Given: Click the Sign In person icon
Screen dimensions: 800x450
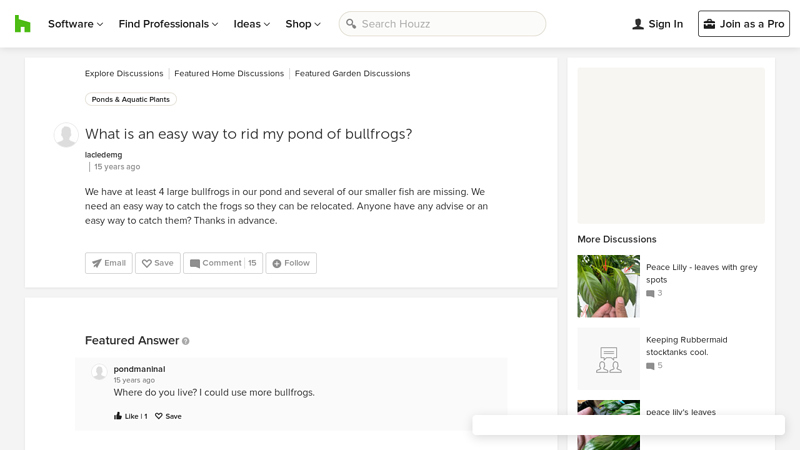Looking at the screenshot, I should click(x=638, y=24).
